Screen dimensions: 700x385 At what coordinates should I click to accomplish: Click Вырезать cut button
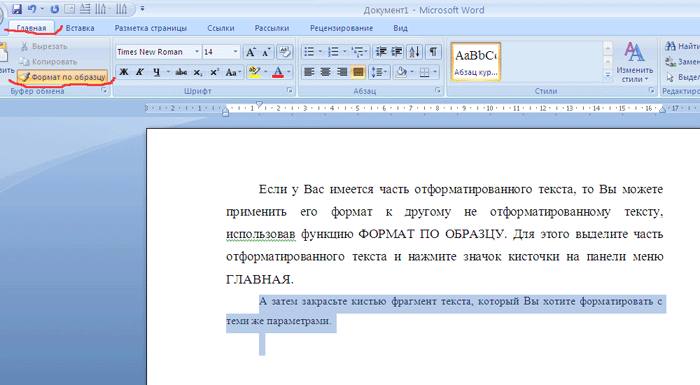(x=44, y=46)
